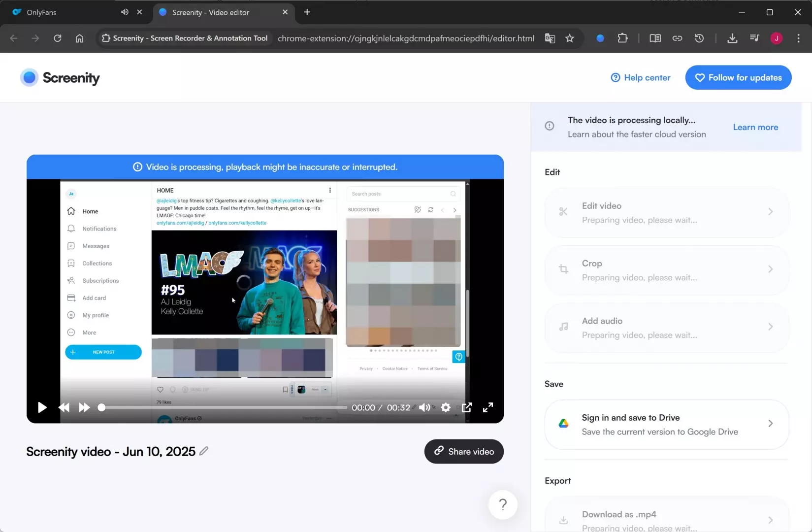Play the recorded video
This screenshot has width=812, height=532.
(x=42, y=407)
